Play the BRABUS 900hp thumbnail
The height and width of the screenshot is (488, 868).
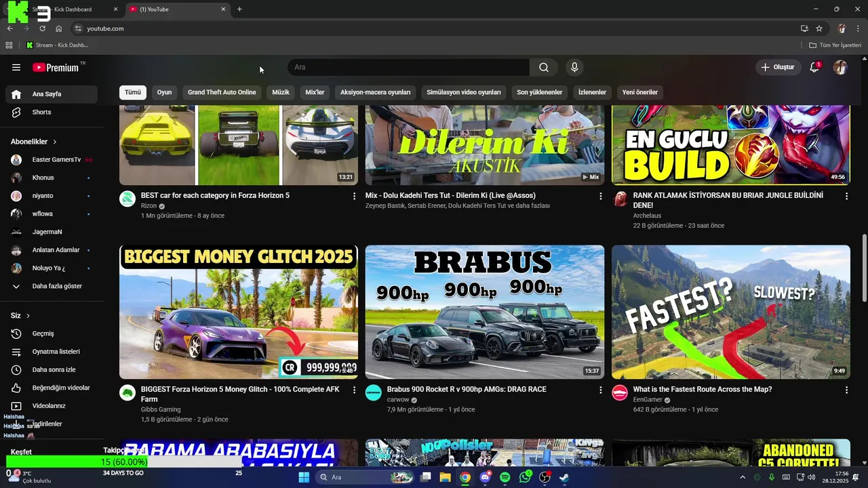point(485,312)
